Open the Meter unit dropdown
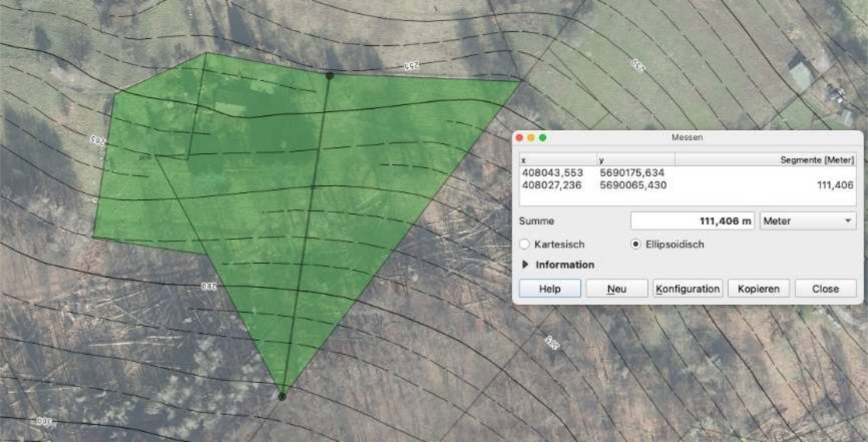Screen dimensions: 868x442 pyautogui.click(x=808, y=221)
